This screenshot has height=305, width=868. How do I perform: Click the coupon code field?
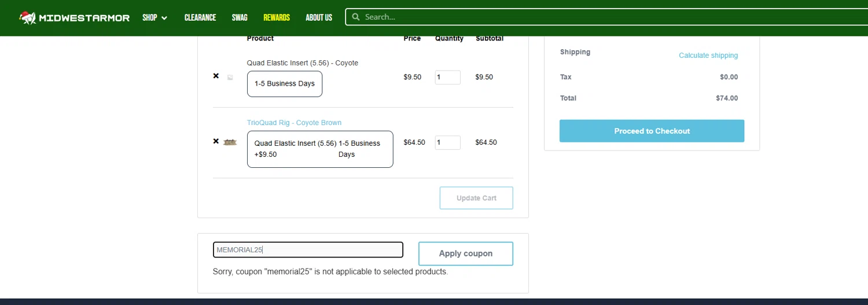coord(308,250)
